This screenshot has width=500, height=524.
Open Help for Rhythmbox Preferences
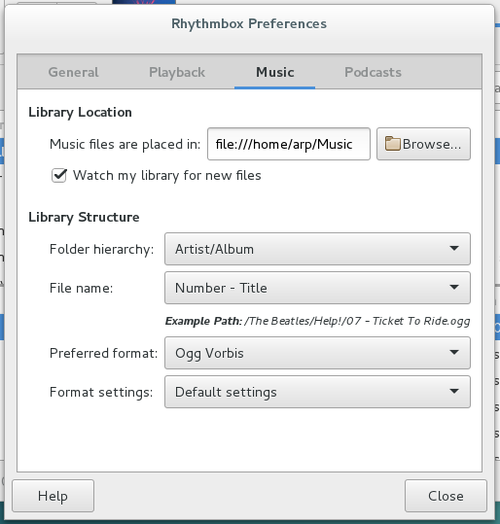(x=53, y=496)
